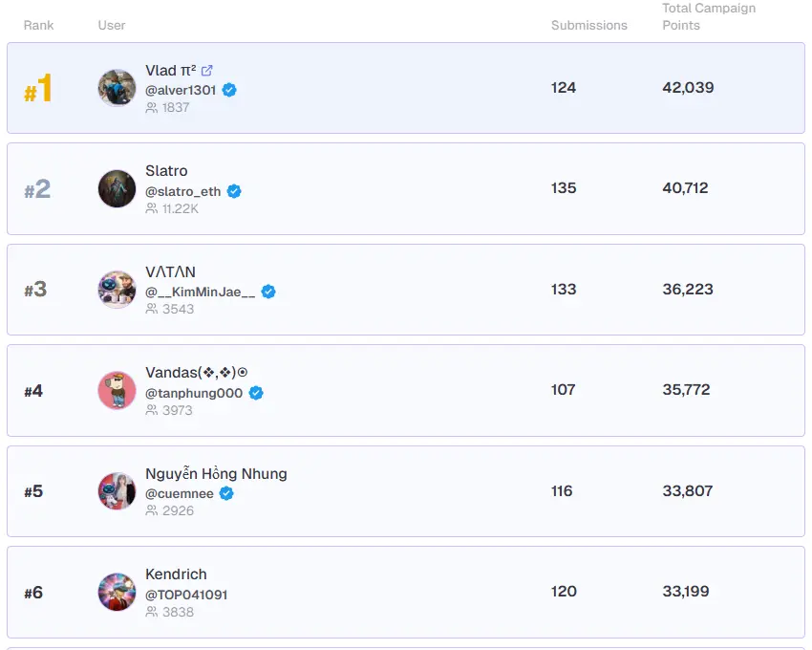Open external link icon beside Vlad π²
Viewport: 812px width, 650px height.
[207, 71]
